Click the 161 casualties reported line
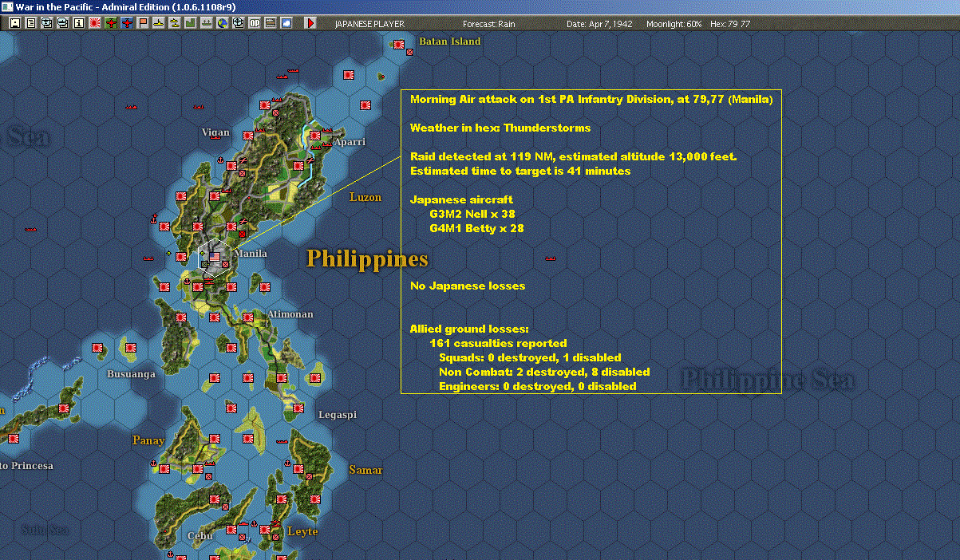Viewport: 960px width, 560px height. [498, 343]
